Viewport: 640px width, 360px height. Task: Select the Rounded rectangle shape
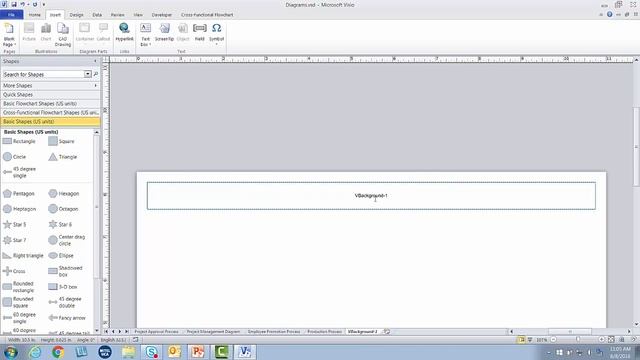pos(19,287)
